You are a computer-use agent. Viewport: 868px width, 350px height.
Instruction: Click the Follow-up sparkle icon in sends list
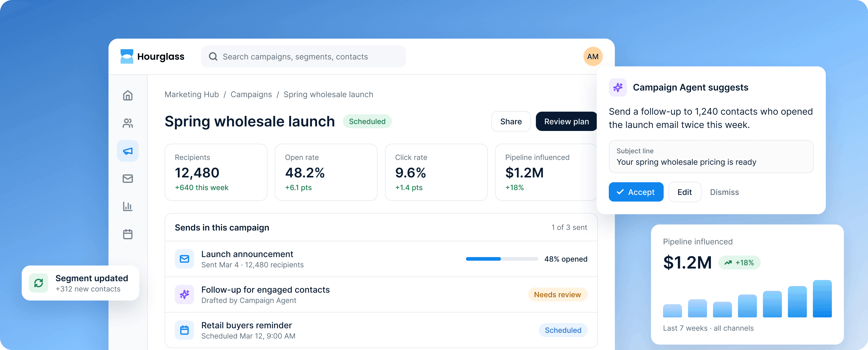(x=184, y=294)
